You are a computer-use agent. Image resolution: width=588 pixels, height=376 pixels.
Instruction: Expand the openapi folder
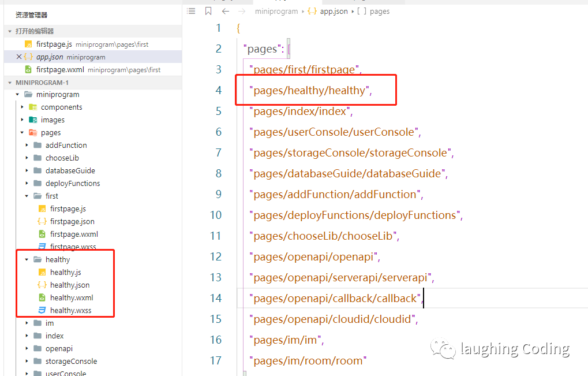[x=27, y=348]
